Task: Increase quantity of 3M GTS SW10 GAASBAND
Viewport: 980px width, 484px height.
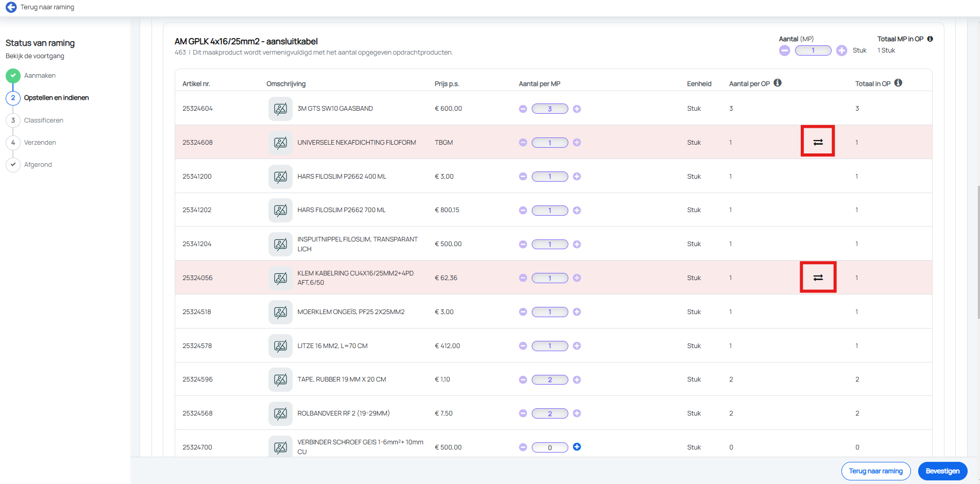Action: (577, 109)
